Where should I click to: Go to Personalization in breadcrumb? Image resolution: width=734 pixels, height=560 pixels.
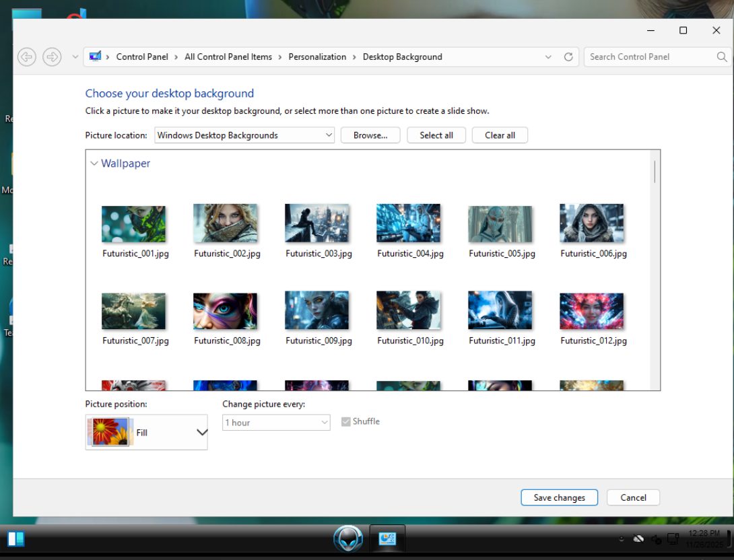[x=317, y=57]
